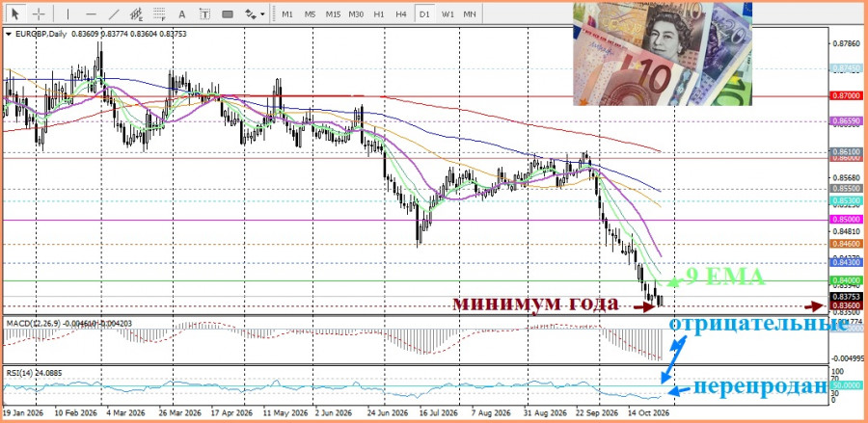Click the 0.87860 price axis value
The width and height of the screenshot is (868, 423).
click(x=846, y=42)
